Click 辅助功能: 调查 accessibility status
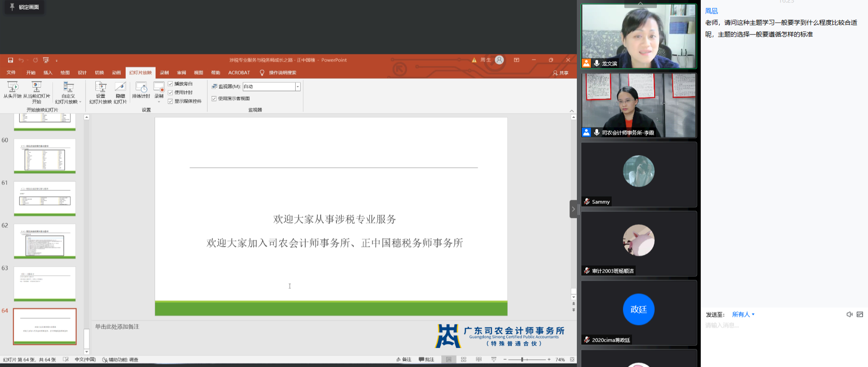 pyautogui.click(x=120, y=360)
